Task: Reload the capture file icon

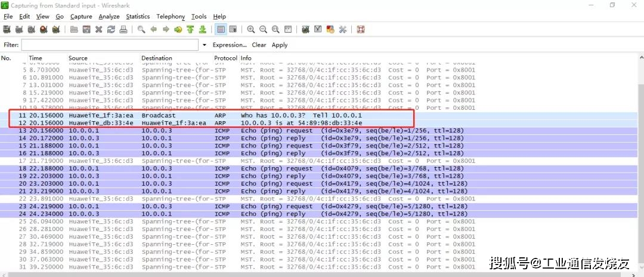Action: point(111,30)
